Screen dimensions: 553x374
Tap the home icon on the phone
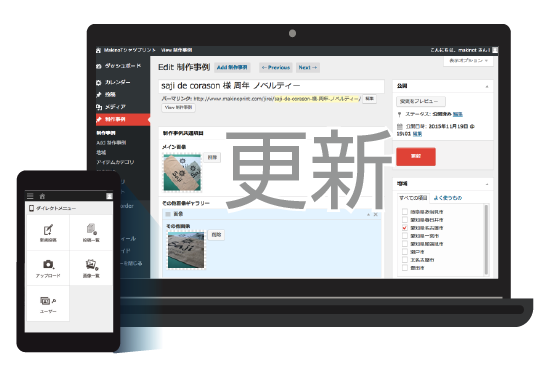coord(42,196)
